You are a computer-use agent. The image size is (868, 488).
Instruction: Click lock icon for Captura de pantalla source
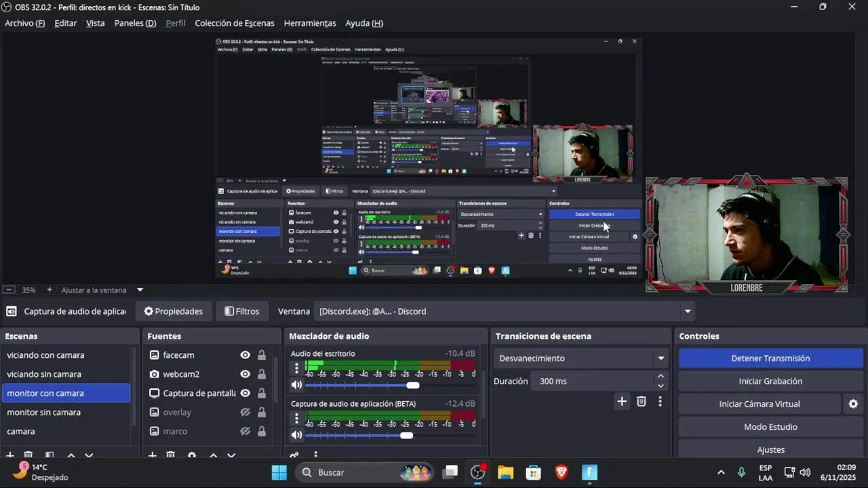click(x=261, y=393)
